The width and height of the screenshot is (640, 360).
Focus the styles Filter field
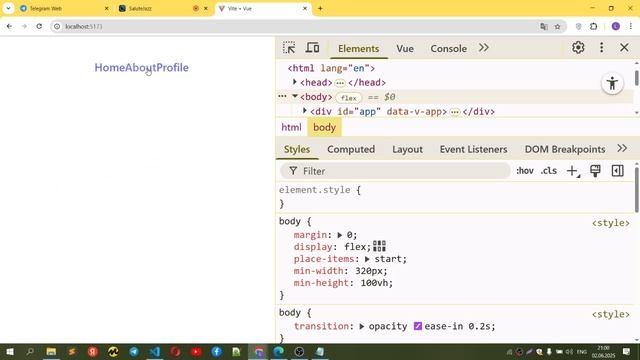395,171
